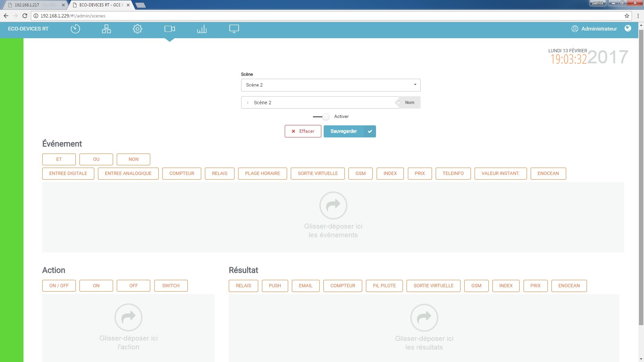The height and width of the screenshot is (362, 644).
Task: Open the Scène selection dropdown
Action: click(x=330, y=85)
